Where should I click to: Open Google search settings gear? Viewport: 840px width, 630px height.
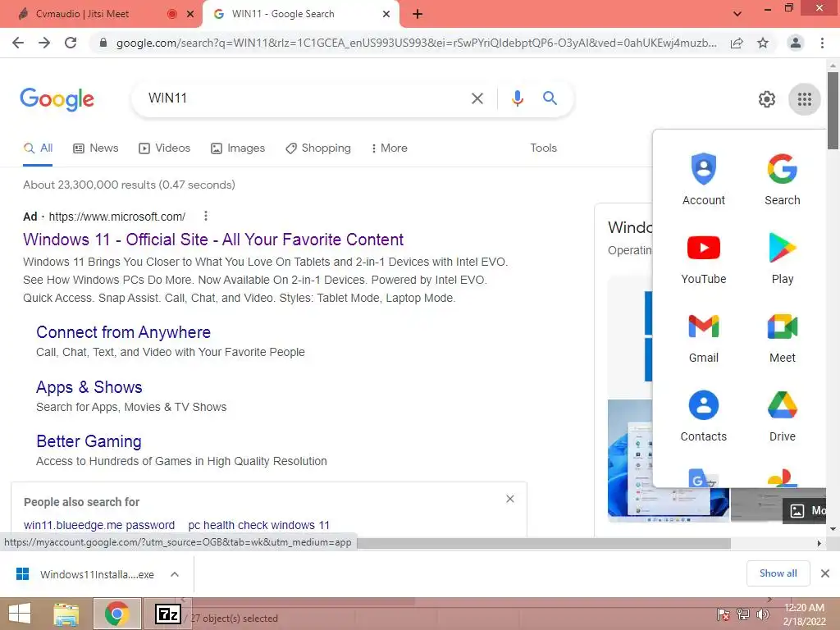coord(767,99)
